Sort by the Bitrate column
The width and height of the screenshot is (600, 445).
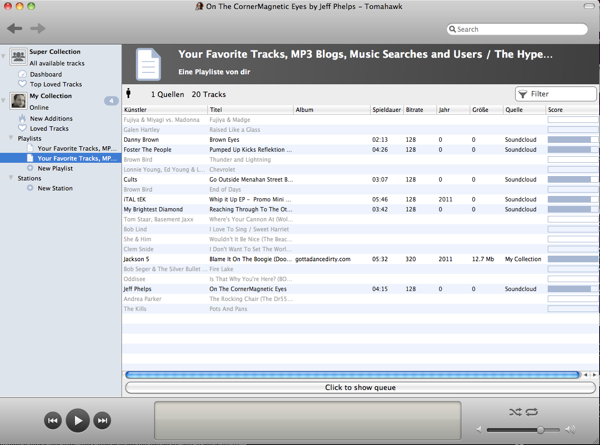click(x=420, y=110)
